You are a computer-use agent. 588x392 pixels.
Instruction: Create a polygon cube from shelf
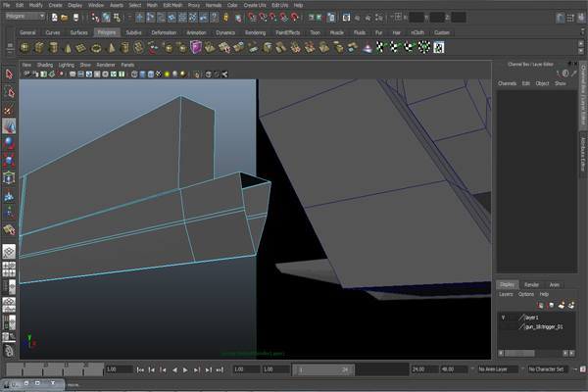[39, 48]
